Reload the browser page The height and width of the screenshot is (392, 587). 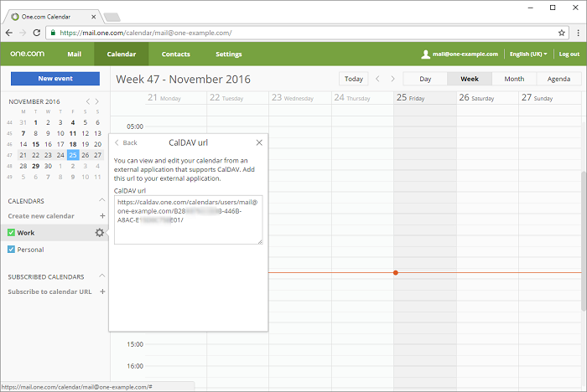click(37, 33)
